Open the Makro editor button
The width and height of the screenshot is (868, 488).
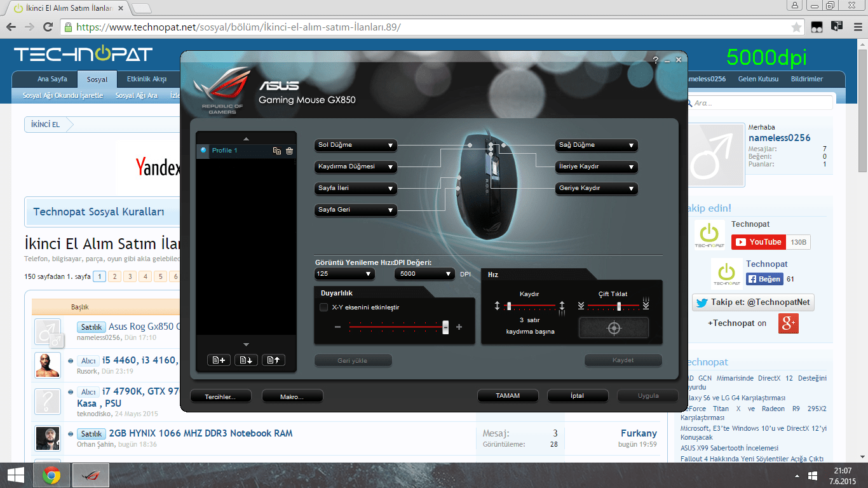click(292, 396)
